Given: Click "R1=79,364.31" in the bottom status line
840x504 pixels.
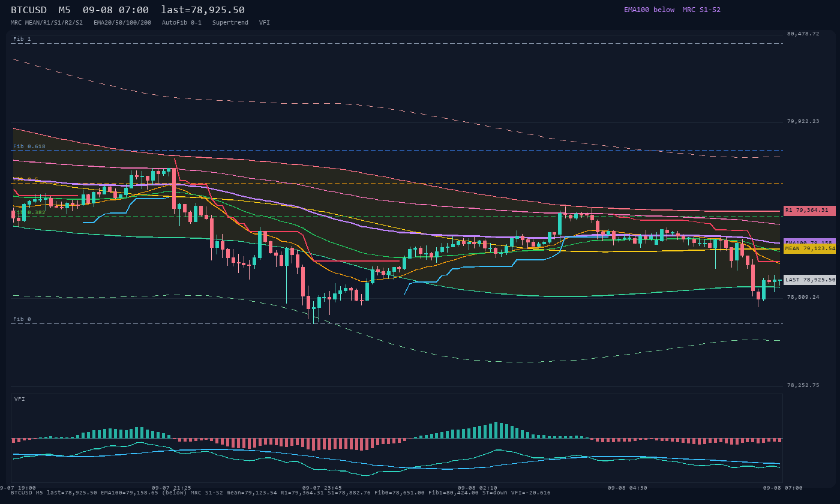Looking at the screenshot, I should [302, 493].
